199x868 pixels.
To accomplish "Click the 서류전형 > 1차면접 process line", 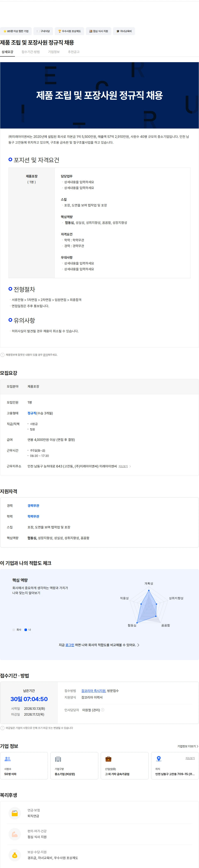I will pos(46,300).
